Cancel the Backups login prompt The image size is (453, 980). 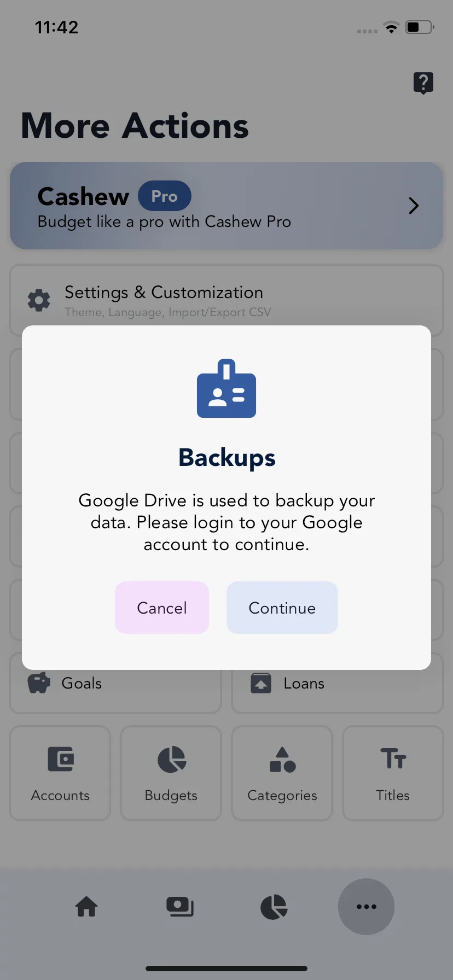pos(162,608)
